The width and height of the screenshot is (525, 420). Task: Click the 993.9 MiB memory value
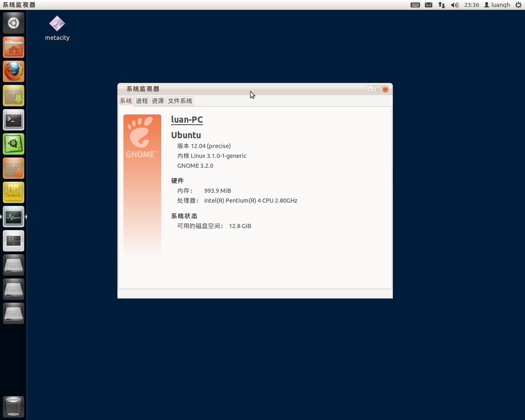point(217,191)
